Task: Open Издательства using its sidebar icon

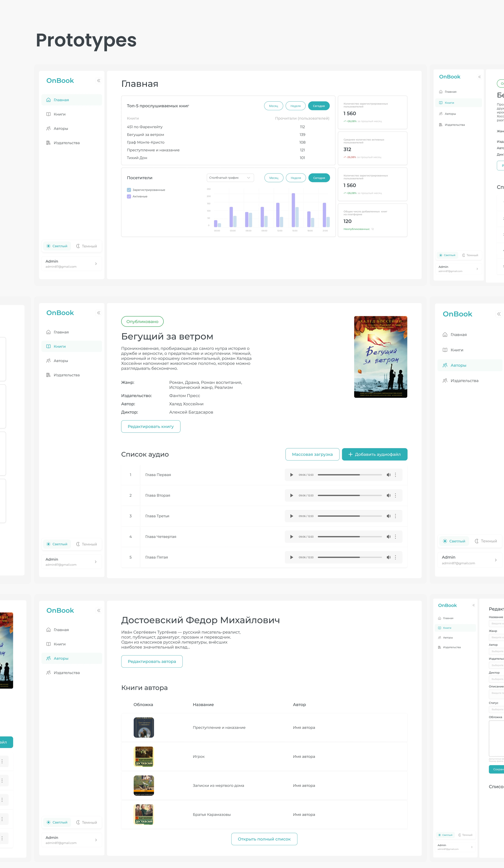Action: tap(48, 143)
